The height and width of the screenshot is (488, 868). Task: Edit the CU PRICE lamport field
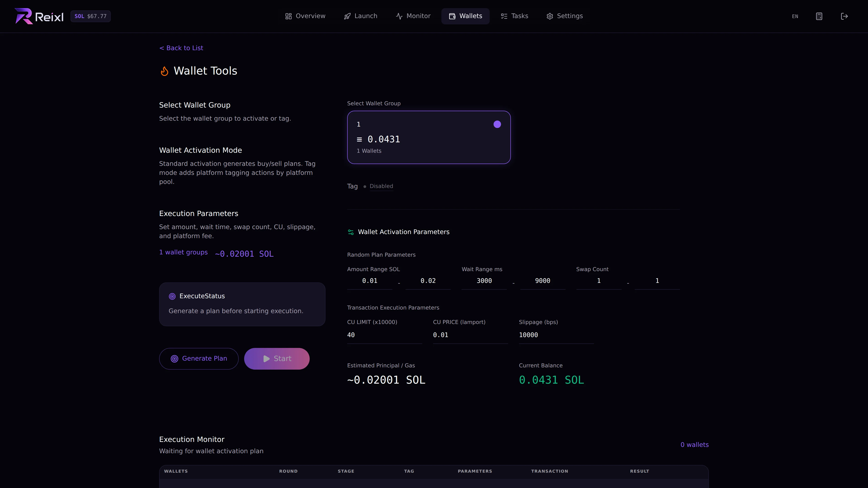tap(470, 335)
